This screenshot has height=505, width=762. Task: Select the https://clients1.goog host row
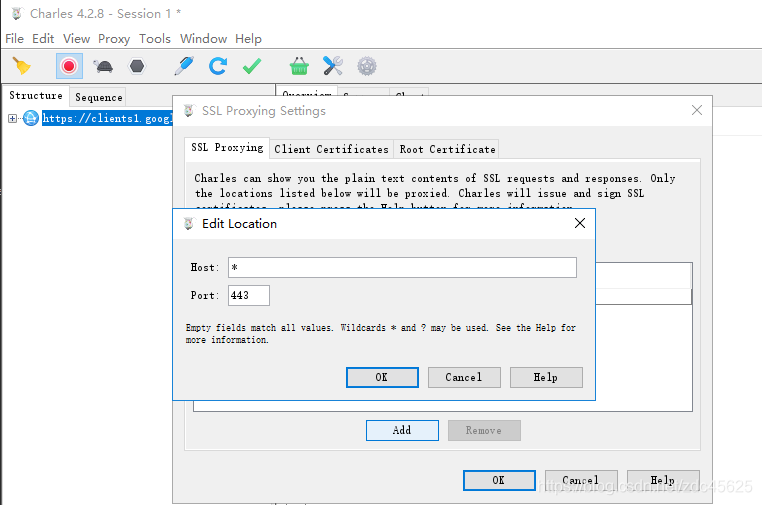tap(107, 118)
